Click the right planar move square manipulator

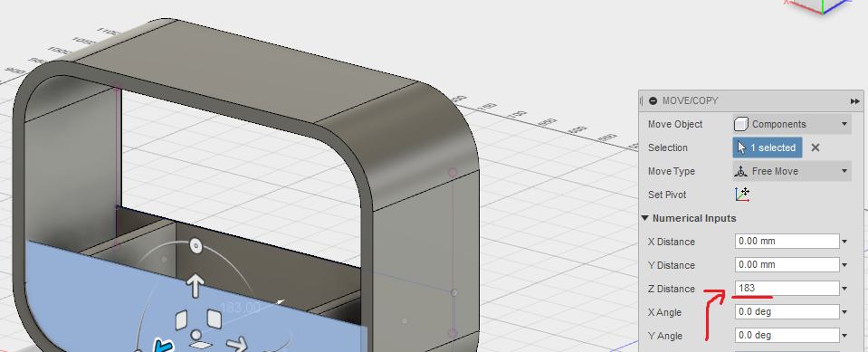click(x=215, y=319)
